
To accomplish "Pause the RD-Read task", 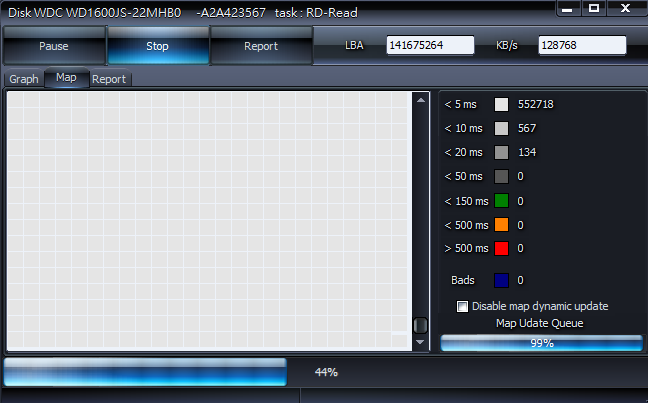I will pos(54,46).
